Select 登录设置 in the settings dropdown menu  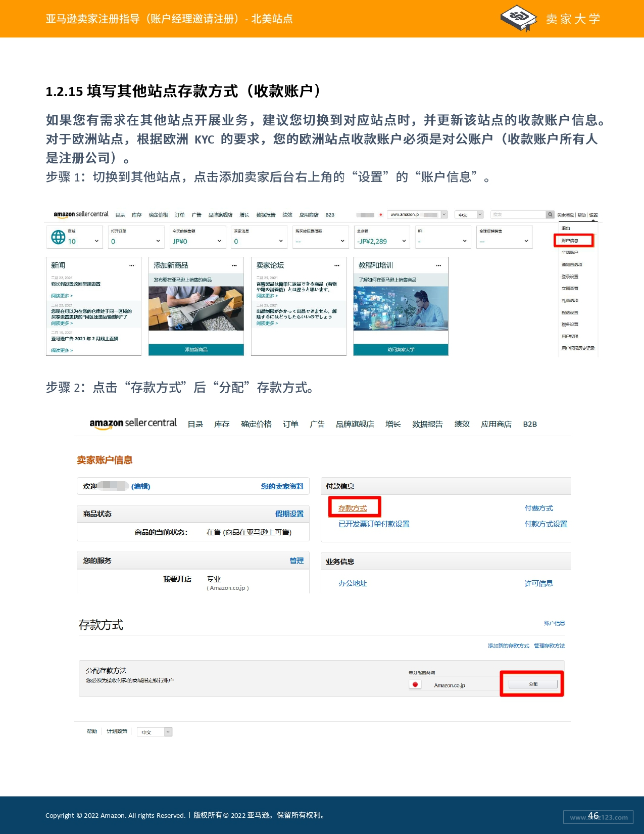coord(570,276)
